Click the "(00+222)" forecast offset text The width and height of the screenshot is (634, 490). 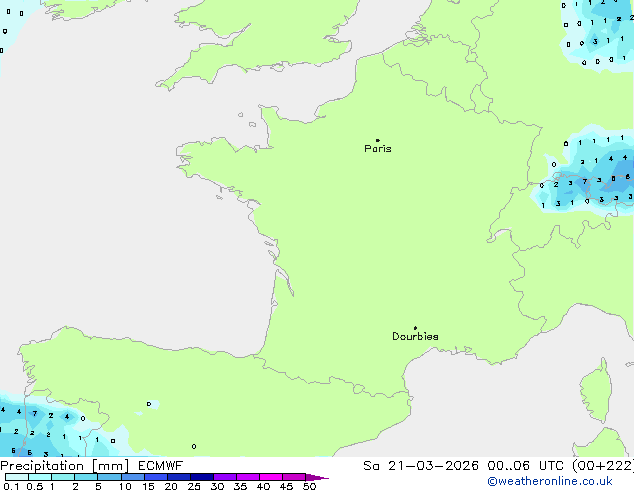603,466
